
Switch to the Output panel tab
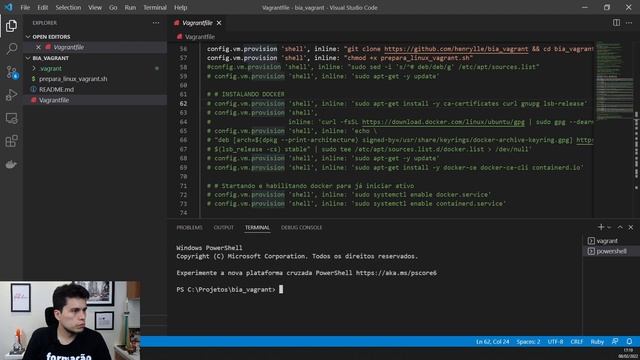224,227
